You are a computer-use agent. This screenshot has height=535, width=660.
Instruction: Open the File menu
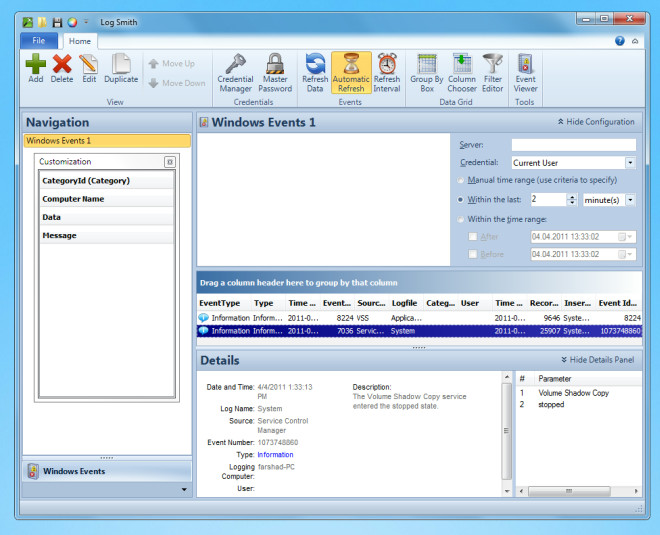pyautogui.click(x=39, y=40)
